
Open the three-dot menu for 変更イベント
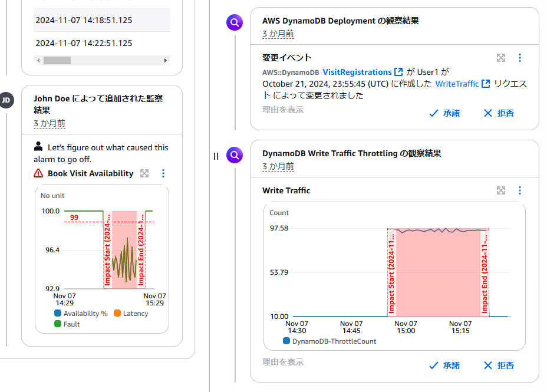520,58
